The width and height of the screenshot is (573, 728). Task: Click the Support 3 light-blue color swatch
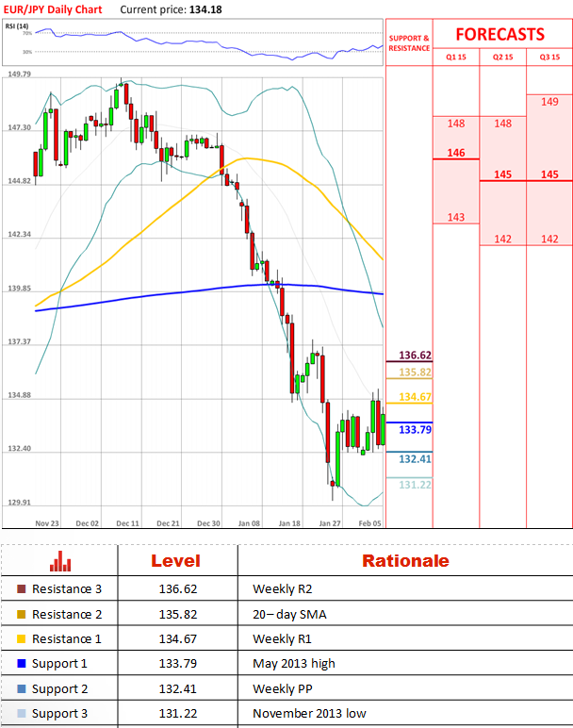click(x=22, y=713)
